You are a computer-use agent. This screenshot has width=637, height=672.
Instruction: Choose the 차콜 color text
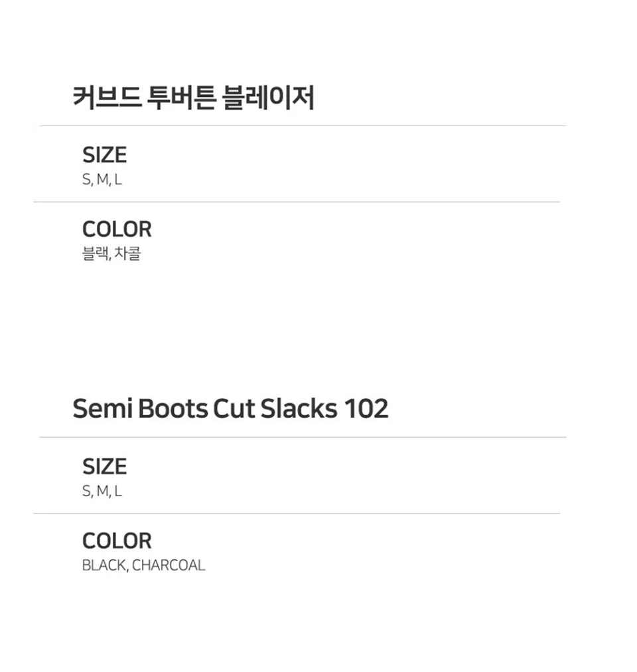pos(127,254)
